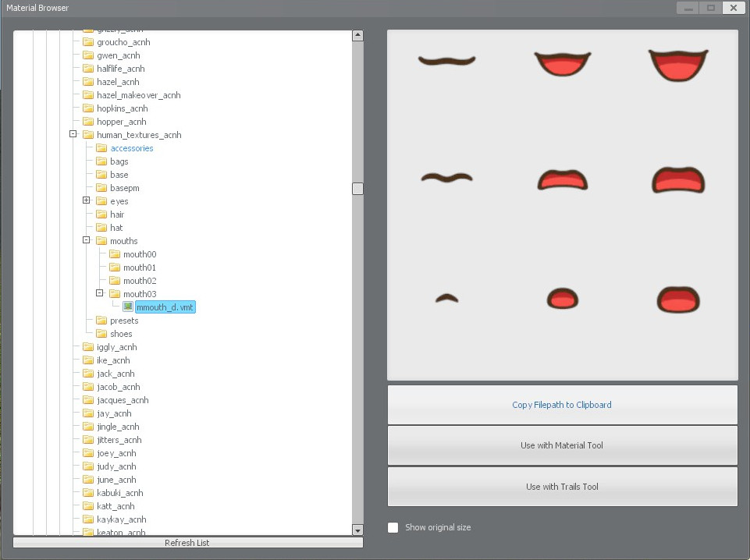
Task: Click the groucho_acnh folder icon
Action: 88,42
